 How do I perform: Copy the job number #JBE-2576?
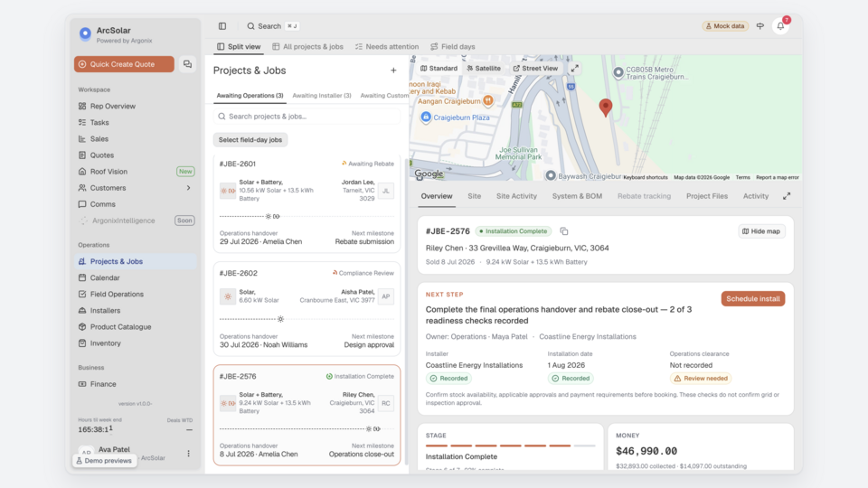coord(563,231)
